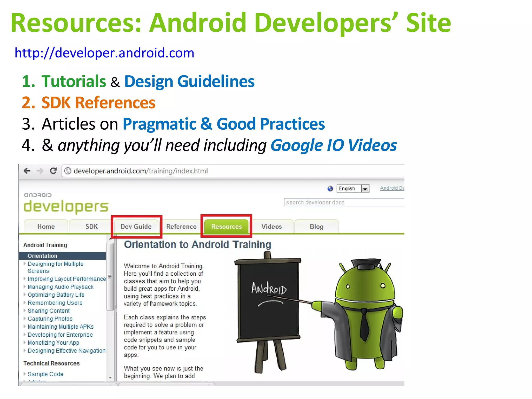Image resolution: width=532 pixels, height=399 pixels.
Task: Open the English language dropdown
Action: click(353, 188)
